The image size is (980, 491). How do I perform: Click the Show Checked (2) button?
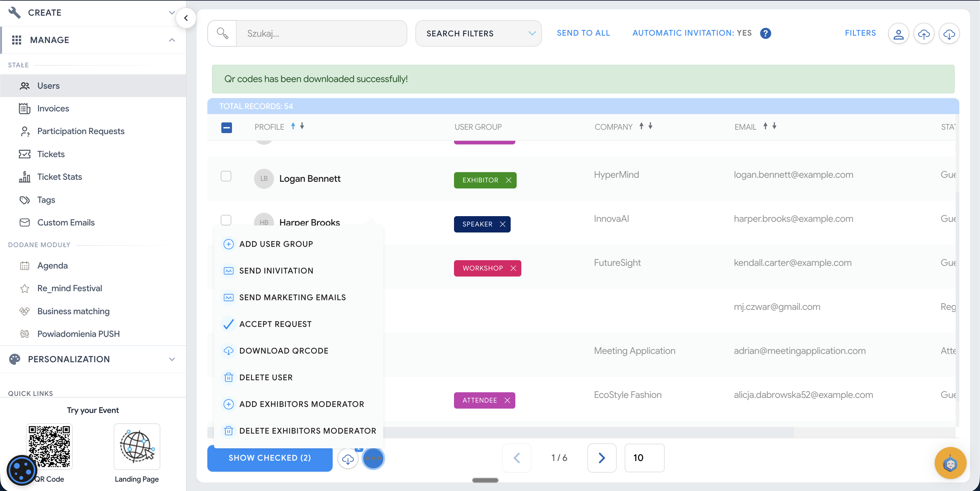(x=269, y=458)
